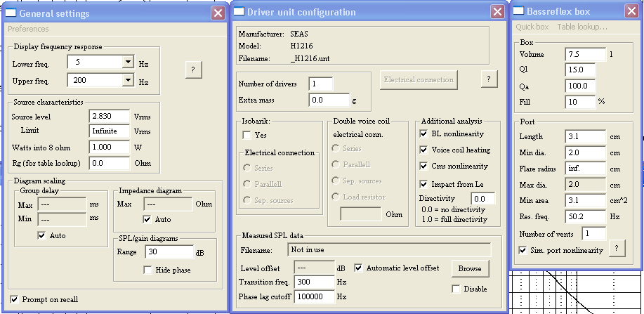Click the Rg for table lookup field
This screenshot has height=314, width=644.
pos(110,163)
